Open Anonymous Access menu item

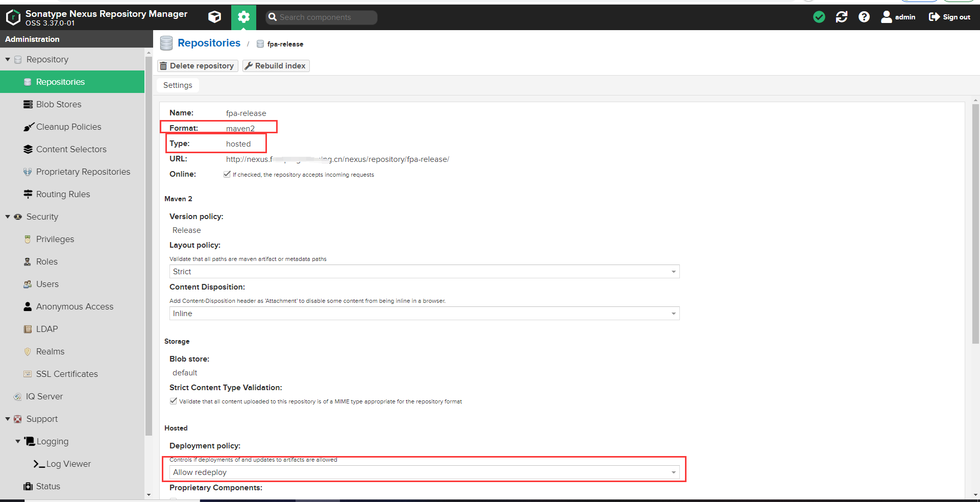click(72, 306)
